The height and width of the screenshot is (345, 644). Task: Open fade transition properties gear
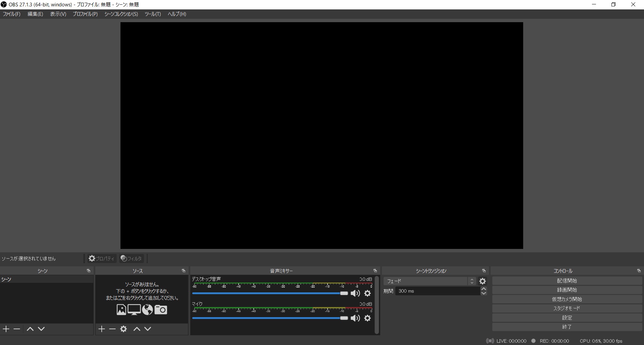(483, 281)
